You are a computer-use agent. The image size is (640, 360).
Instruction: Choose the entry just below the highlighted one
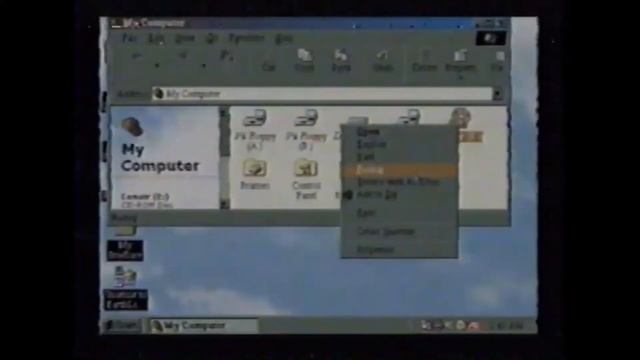coord(399,182)
